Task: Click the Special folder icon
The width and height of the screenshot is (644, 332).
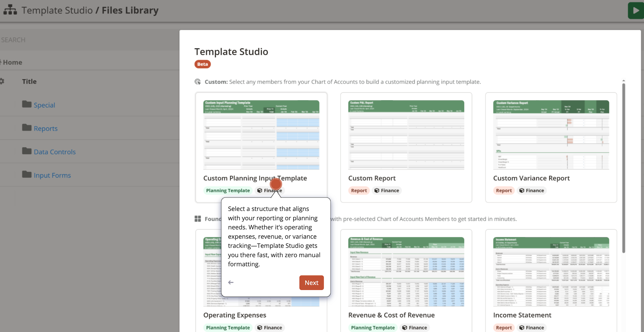Action: point(26,104)
